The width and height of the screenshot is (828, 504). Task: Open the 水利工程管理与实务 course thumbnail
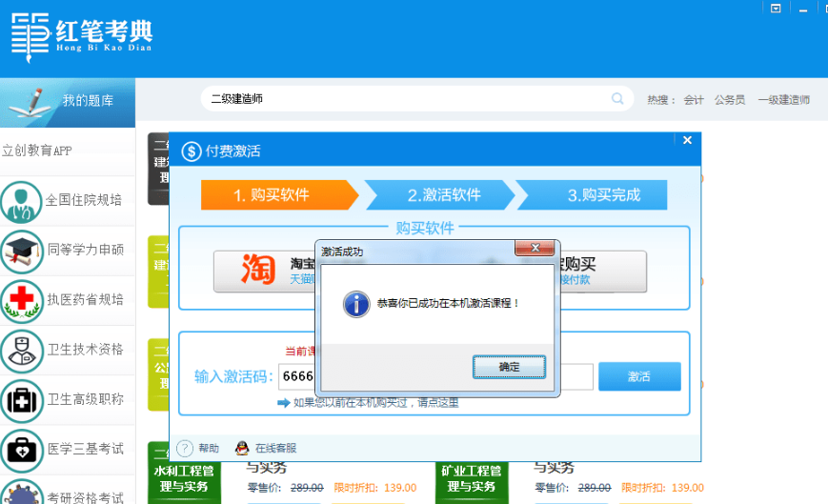click(184, 482)
